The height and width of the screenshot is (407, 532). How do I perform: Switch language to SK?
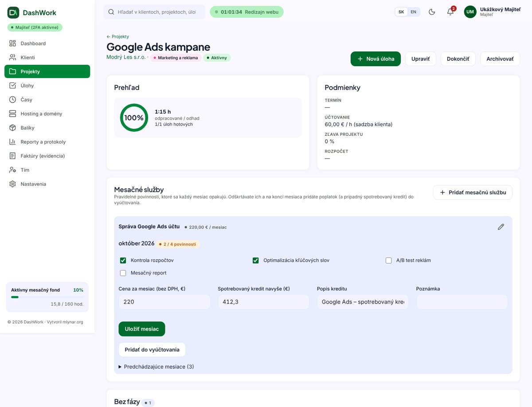click(401, 12)
